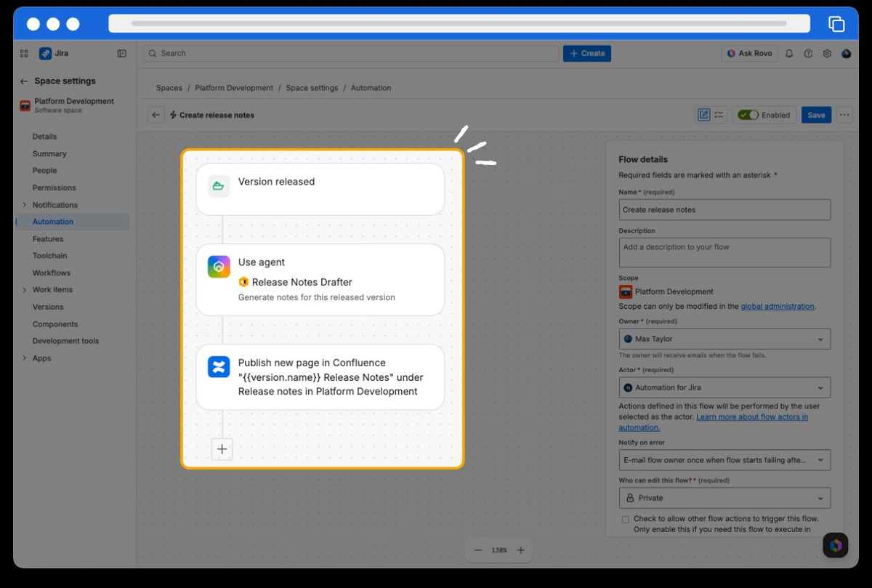The image size is (872, 588).
Task: Open the app switcher grid icon
Action: tap(24, 53)
